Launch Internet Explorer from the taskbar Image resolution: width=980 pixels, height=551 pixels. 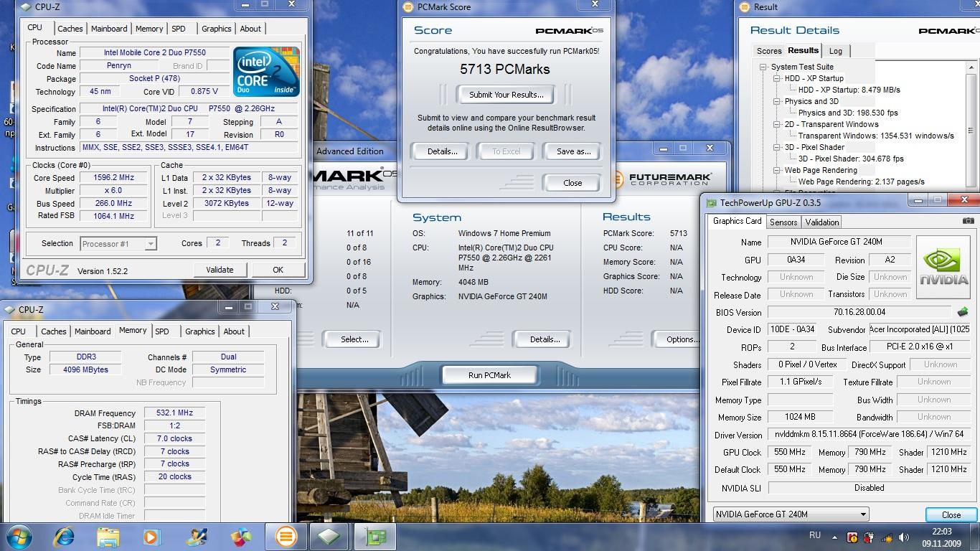[x=64, y=537]
